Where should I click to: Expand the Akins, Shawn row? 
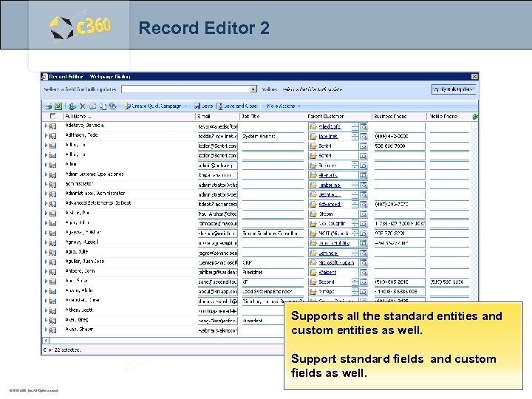pos(46,330)
